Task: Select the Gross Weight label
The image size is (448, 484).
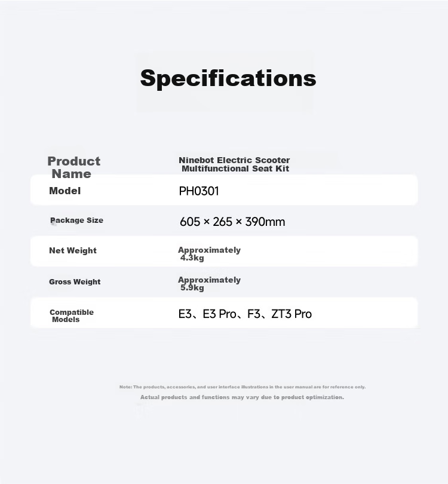Action: coord(75,282)
